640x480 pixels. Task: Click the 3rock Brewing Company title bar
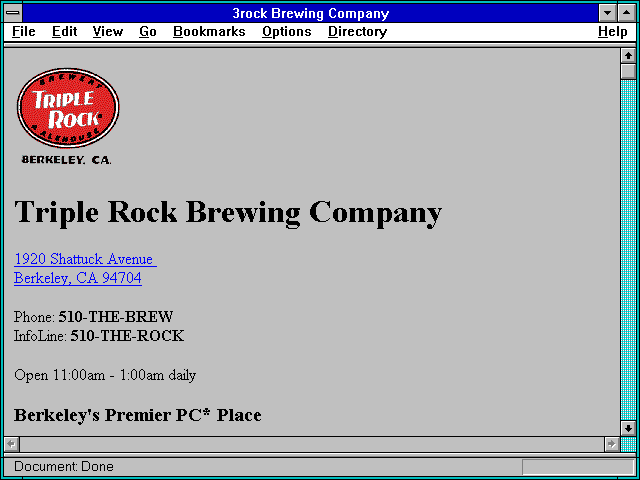pyautogui.click(x=311, y=13)
